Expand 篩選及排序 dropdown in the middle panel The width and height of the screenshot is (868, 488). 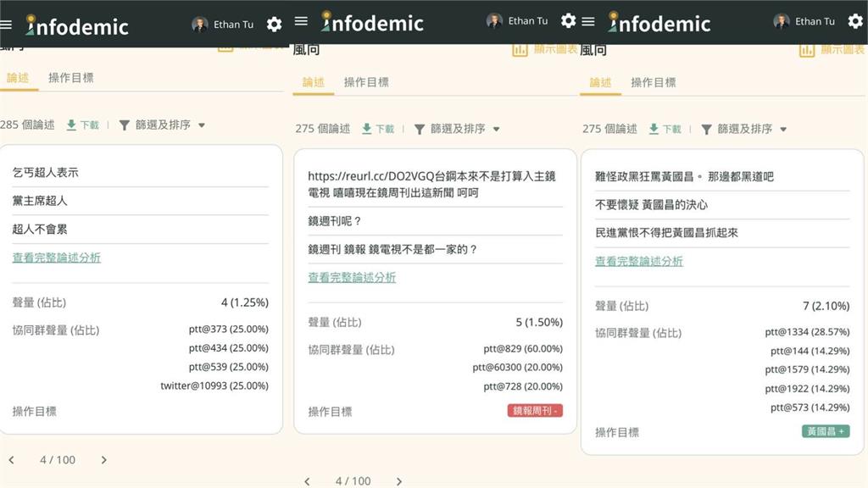457,129
